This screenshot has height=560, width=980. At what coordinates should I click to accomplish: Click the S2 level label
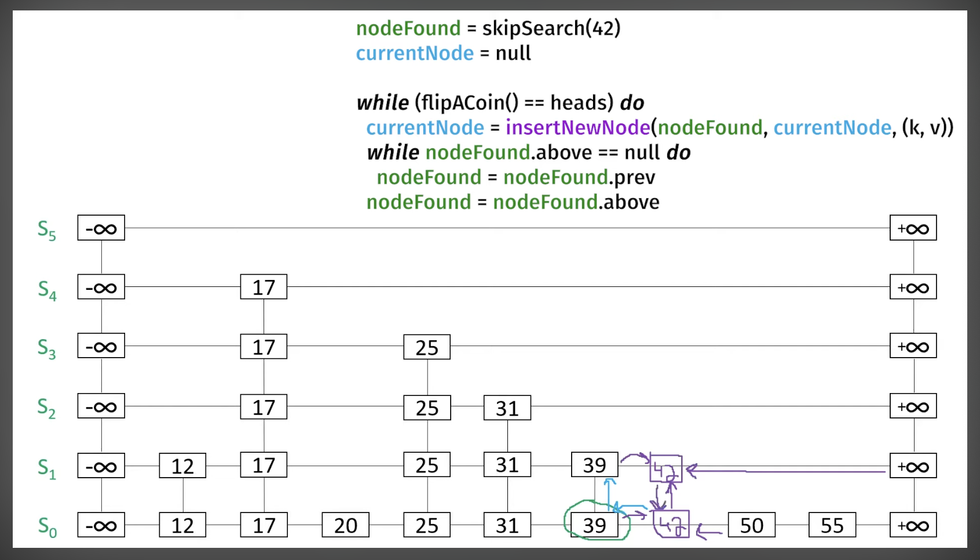point(47,408)
